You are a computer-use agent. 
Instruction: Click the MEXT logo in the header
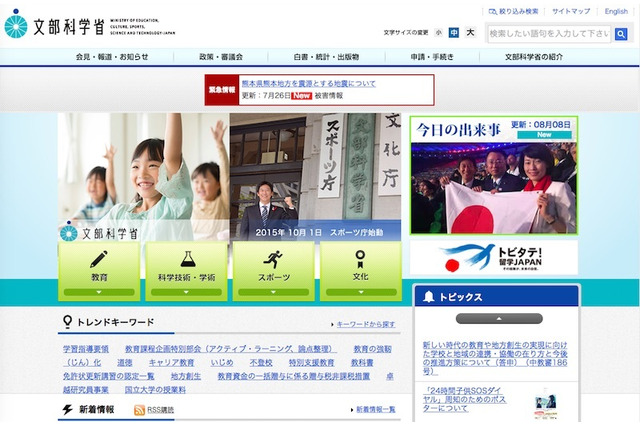(x=90, y=25)
